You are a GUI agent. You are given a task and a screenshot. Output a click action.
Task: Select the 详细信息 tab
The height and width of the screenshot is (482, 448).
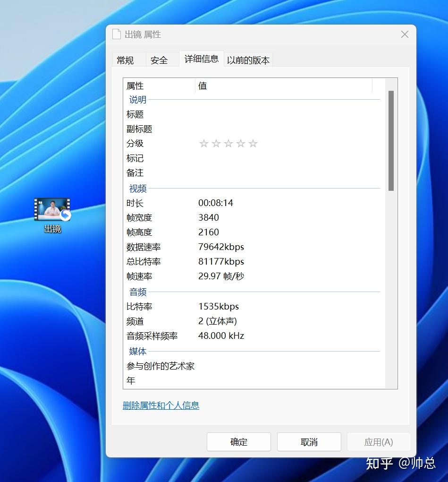(x=201, y=59)
